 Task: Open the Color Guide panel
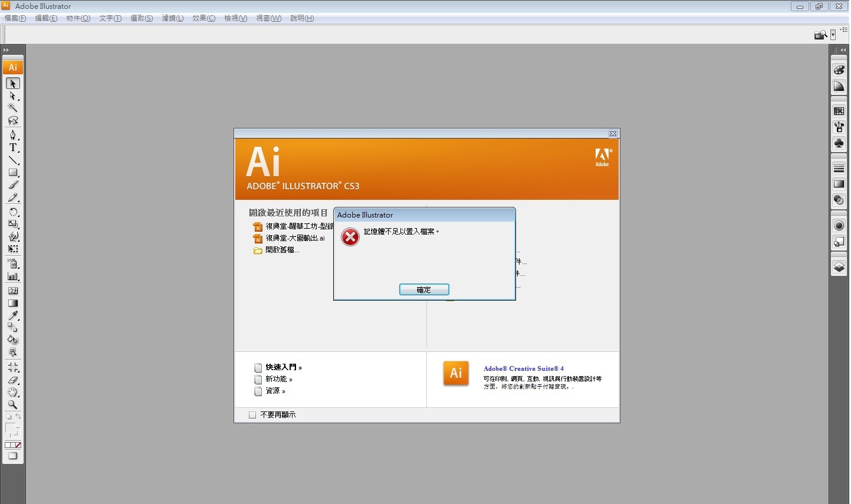coord(839,87)
